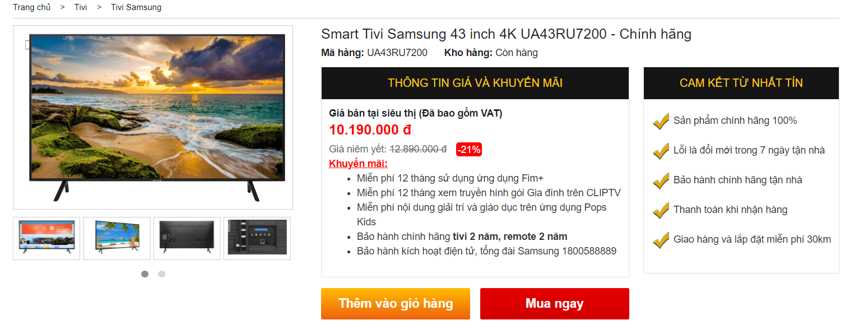The image size is (868, 329).
Task: Select the TV back panel thumbnail
Action: (x=187, y=238)
